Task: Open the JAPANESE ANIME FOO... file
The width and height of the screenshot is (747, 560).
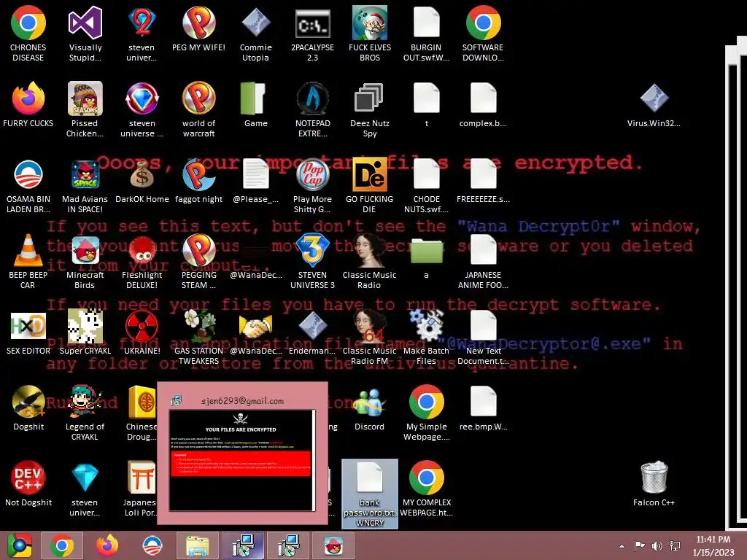Action: [x=483, y=250]
